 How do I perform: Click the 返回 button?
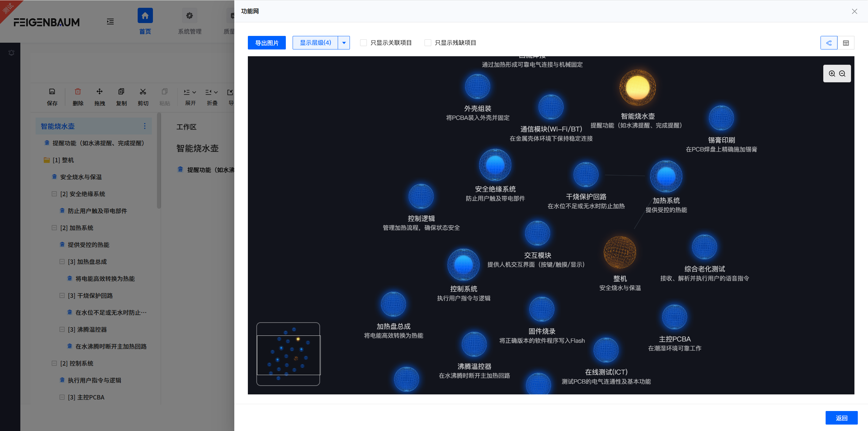(x=841, y=418)
